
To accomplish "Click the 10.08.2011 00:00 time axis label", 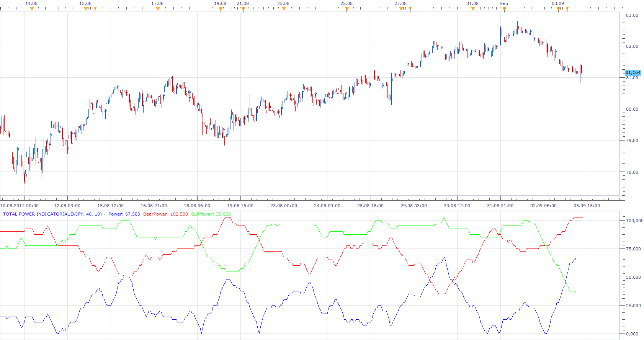I will click(x=20, y=206).
